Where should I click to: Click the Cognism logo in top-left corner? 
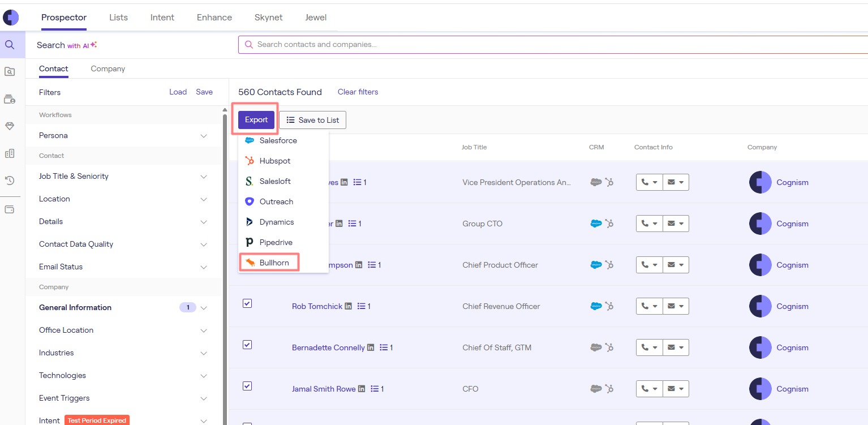coord(11,18)
